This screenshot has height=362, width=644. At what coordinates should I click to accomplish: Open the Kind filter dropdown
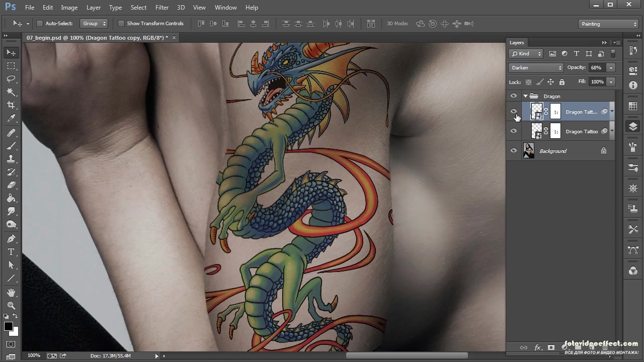[x=526, y=54]
